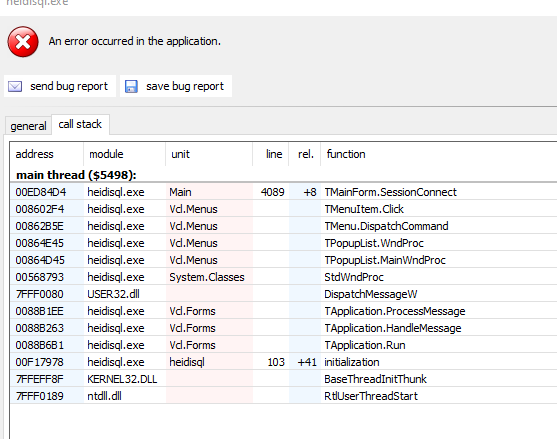
Task: Select the initialization function entry
Action: point(352,362)
